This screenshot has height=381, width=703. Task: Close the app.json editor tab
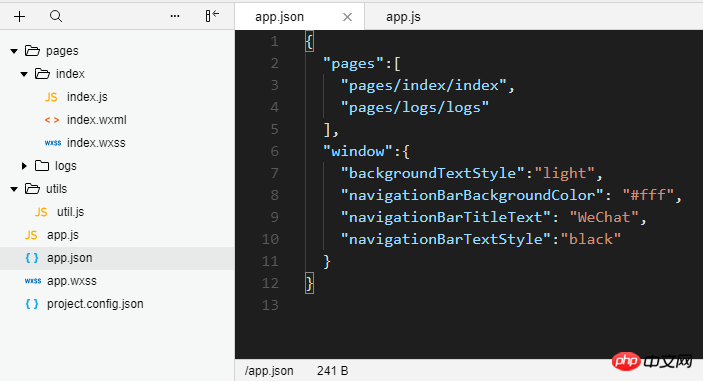pyautogui.click(x=347, y=17)
